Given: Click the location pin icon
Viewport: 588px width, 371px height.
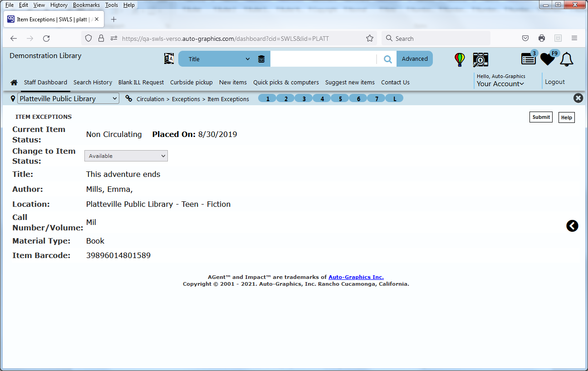Looking at the screenshot, I should pyautogui.click(x=13, y=98).
